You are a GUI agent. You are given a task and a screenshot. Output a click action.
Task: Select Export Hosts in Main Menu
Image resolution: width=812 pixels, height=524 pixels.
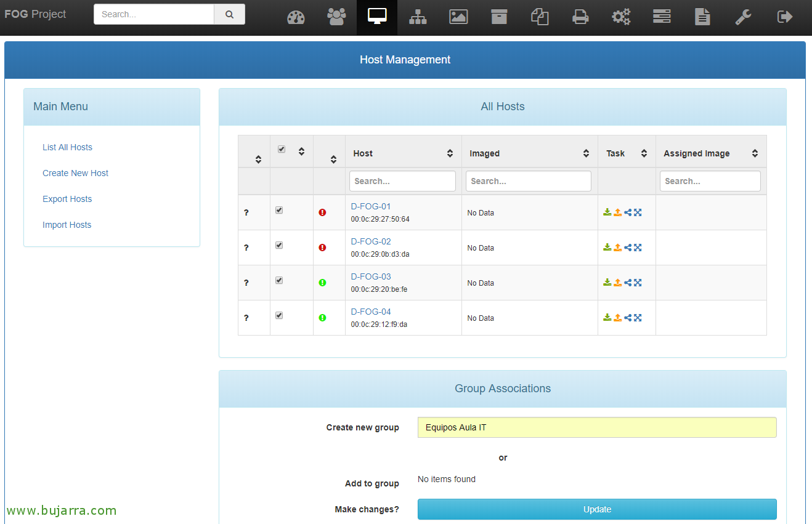[x=67, y=199]
